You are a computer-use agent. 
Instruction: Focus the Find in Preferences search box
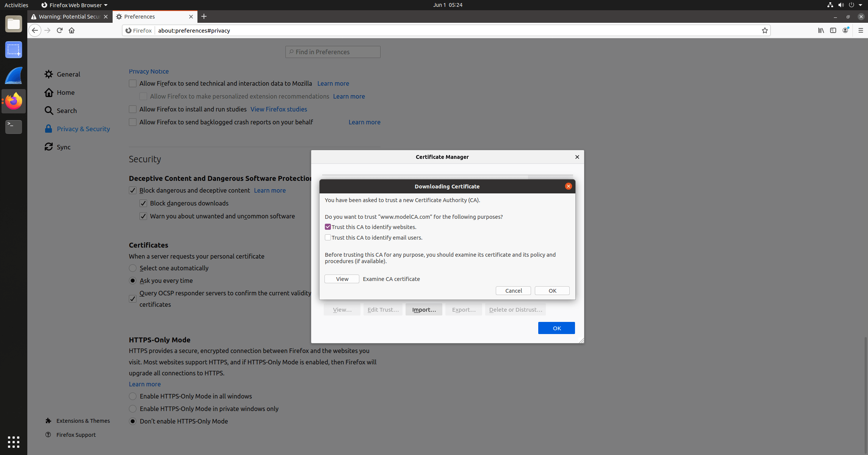tap(333, 52)
